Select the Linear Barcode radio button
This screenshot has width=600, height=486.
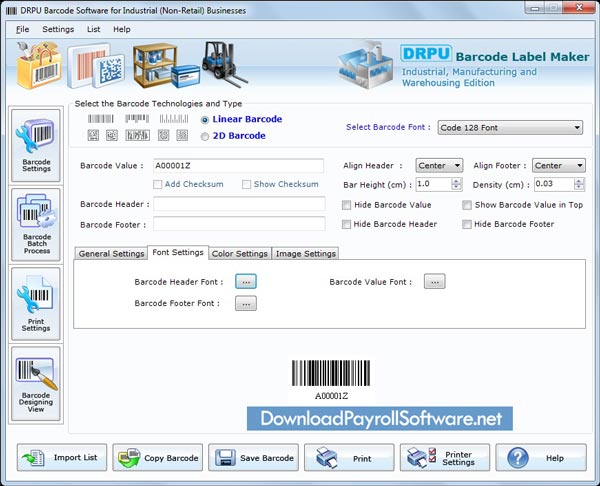(x=205, y=120)
